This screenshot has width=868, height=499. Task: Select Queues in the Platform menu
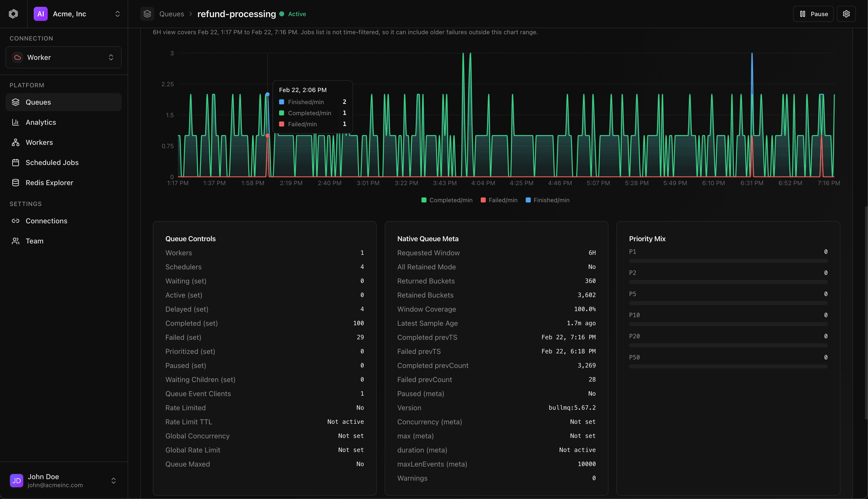point(38,102)
